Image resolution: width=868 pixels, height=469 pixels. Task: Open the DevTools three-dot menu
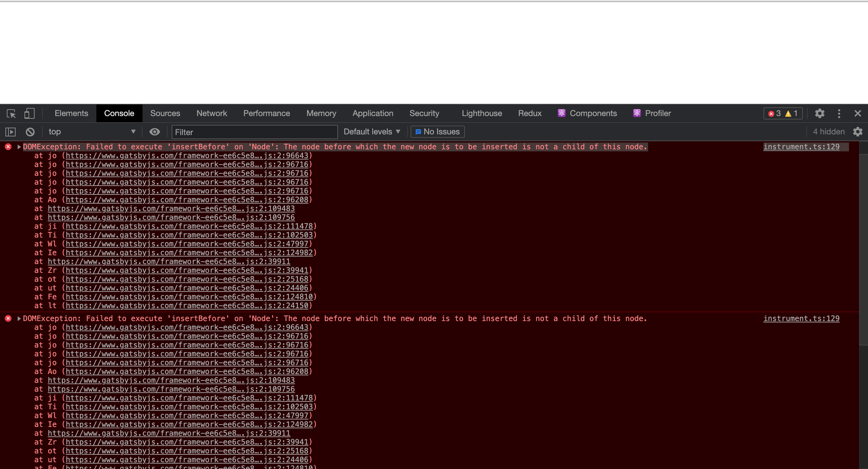[x=839, y=113]
